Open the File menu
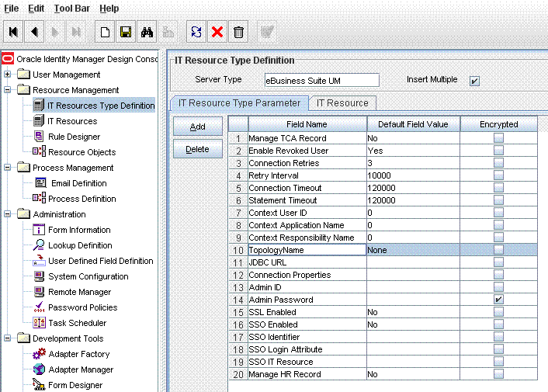The image size is (548, 392). click(x=11, y=8)
